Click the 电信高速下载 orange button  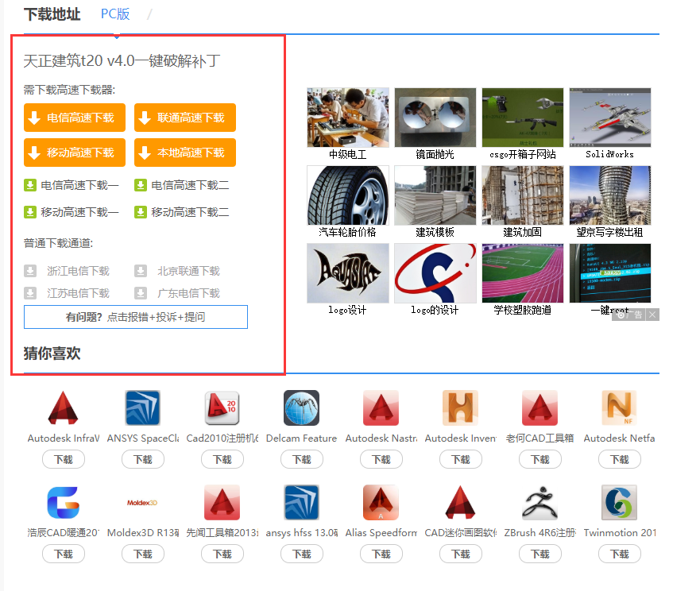coord(75,118)
